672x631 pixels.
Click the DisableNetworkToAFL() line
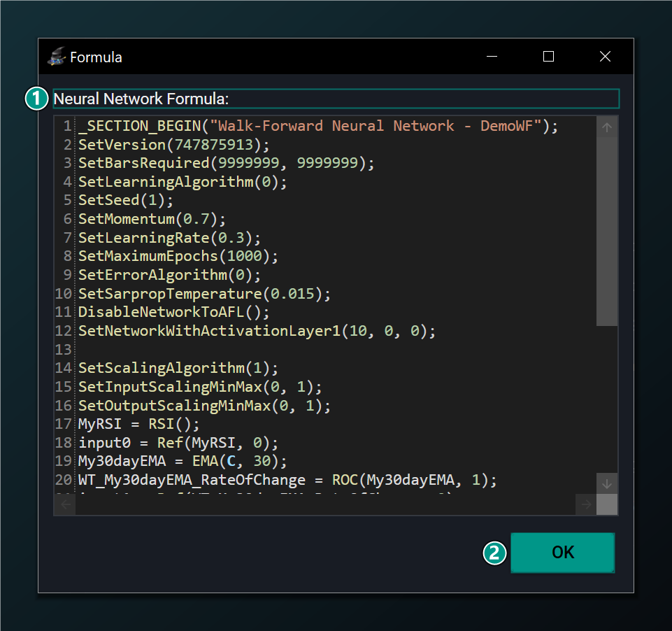(x=173, y=313)
